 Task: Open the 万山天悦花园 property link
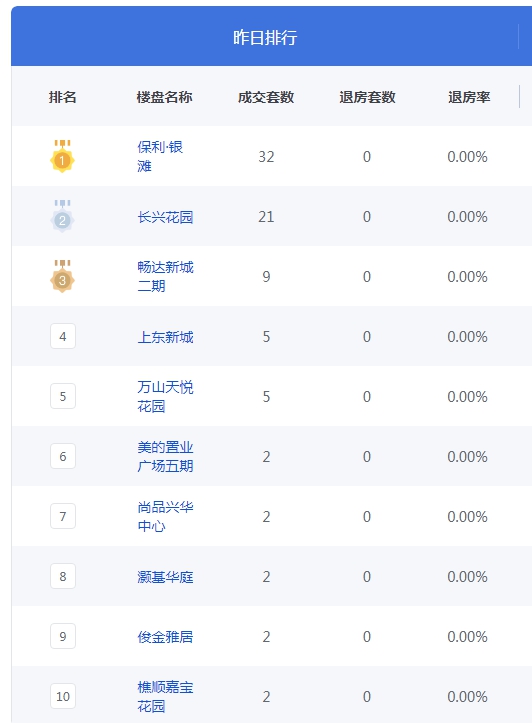165,396
